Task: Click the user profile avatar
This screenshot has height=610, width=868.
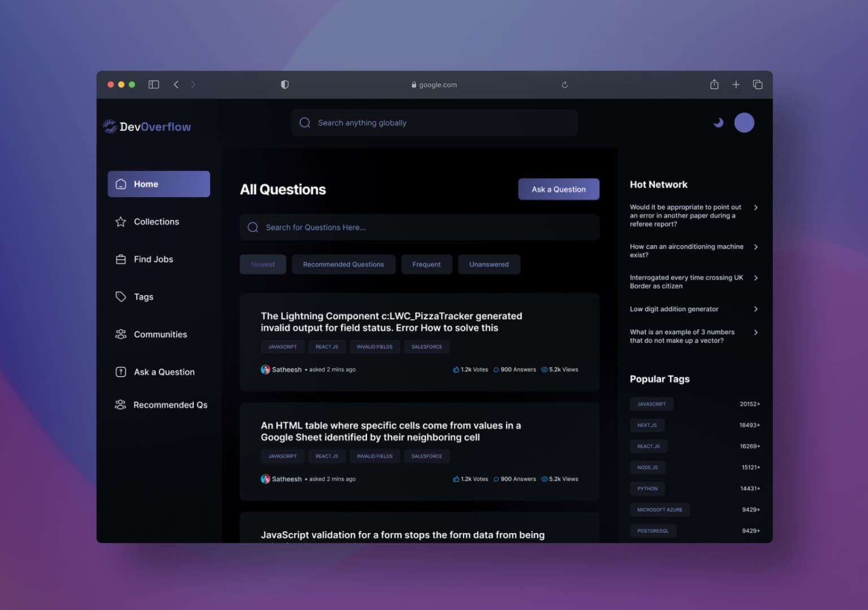Action: (x=744, y=122)
